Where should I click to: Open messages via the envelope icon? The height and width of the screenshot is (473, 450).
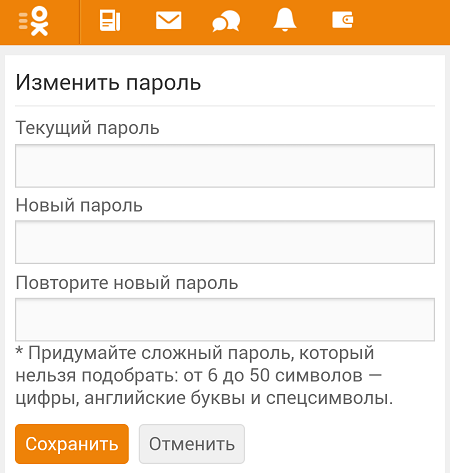(169, 20)
